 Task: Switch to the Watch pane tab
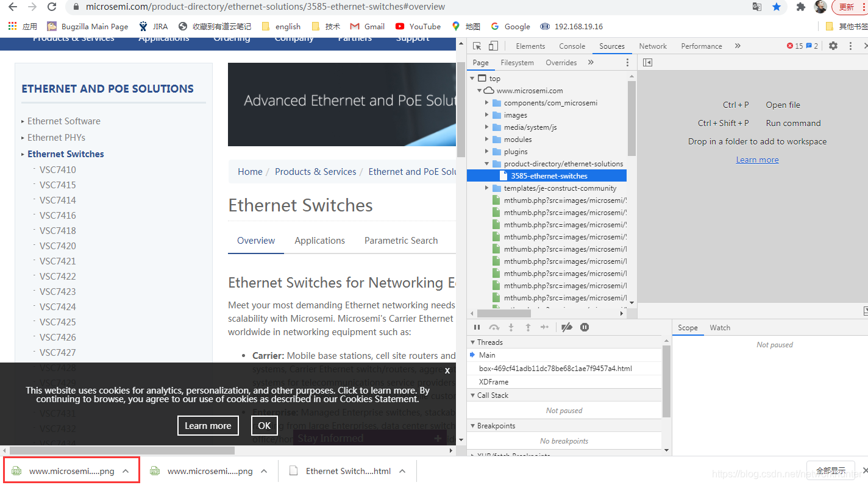(x=720, y=328)
